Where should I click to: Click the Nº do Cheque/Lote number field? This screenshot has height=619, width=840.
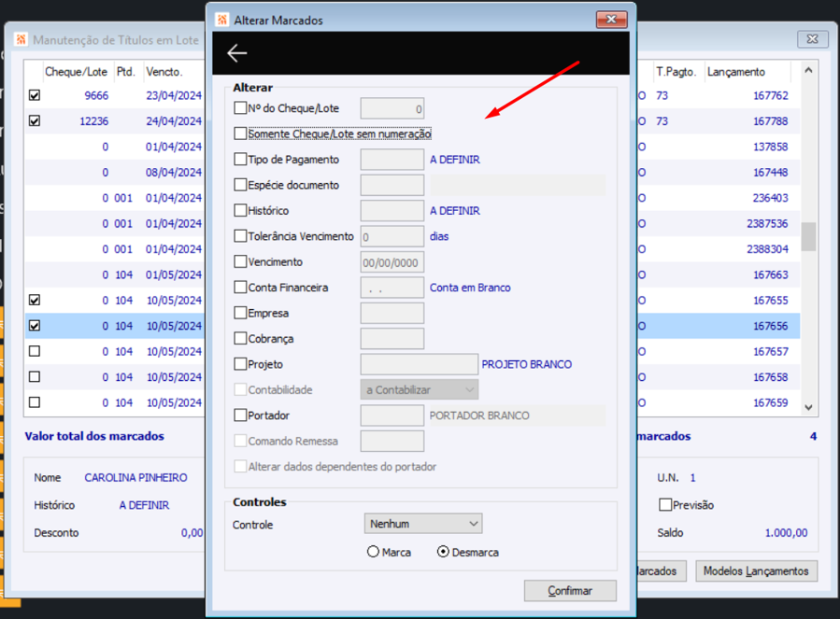point(392,108)
